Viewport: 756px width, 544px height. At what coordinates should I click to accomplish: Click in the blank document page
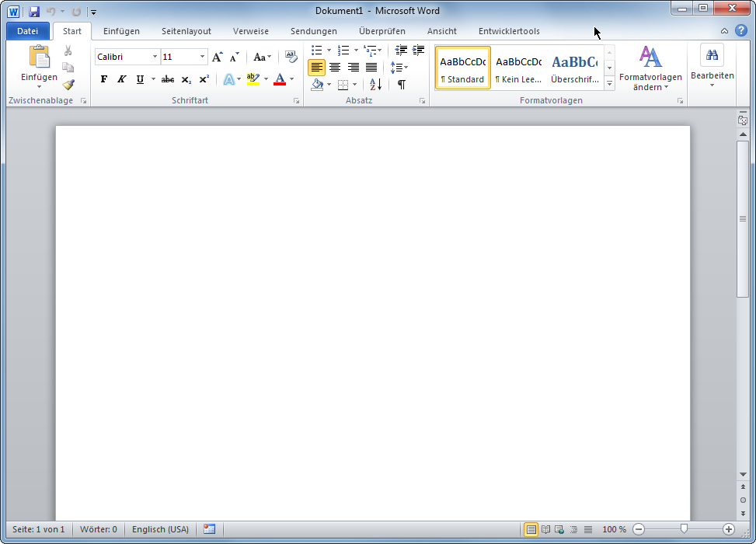[373, 323]
